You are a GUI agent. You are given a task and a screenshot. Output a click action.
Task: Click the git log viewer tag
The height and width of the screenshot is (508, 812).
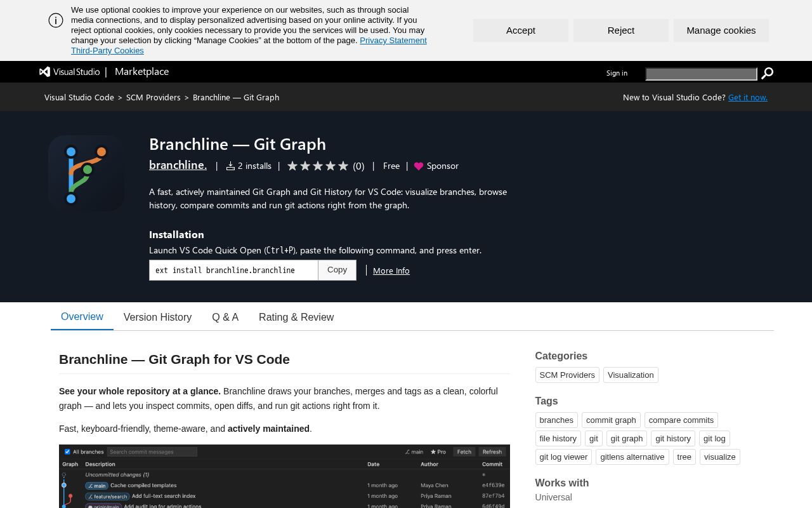563,457
